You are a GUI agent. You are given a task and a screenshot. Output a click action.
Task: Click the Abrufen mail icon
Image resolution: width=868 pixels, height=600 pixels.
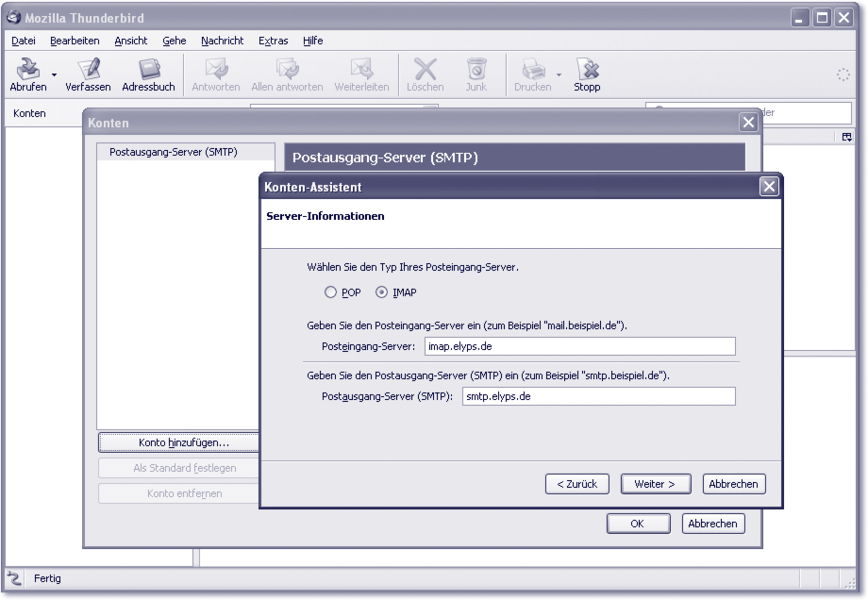click(x=28, y=70)
